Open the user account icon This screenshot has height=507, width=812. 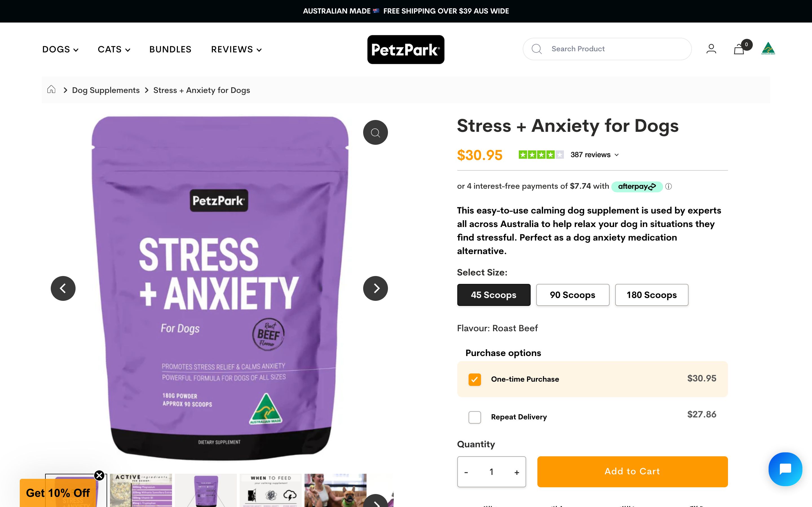pos(711,49)
